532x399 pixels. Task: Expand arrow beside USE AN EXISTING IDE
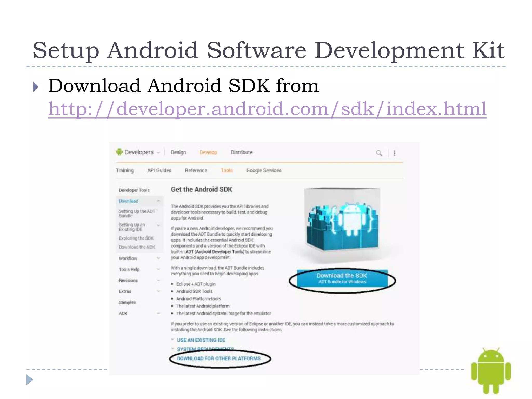pos(172,340)
